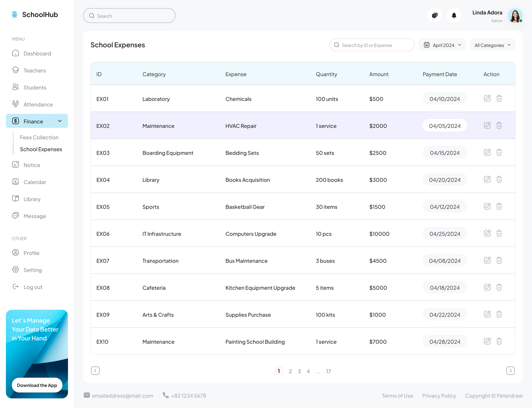This screenshot has height=408, width=532.
Task: Click the Search by ID or Expense field
Action: tap(372, 45)
